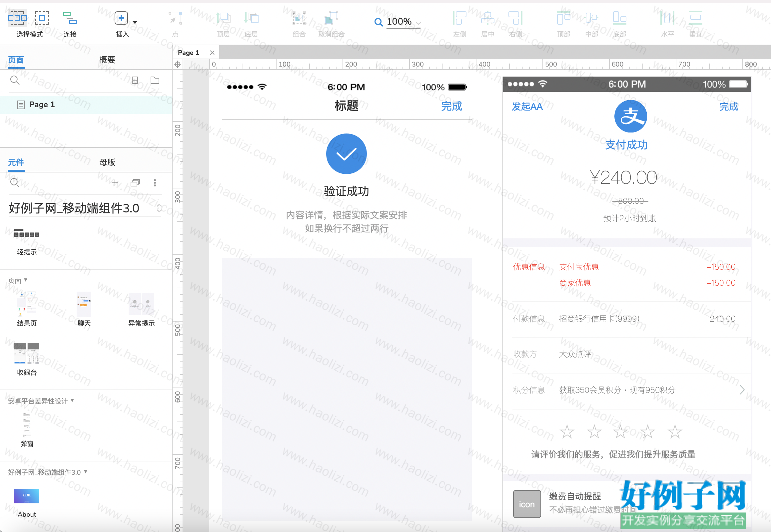Image resolution: width=771 pixels, height=532 pixels.
Task: Click the blue checkmark success icon
Action: [x=346, y=154]
